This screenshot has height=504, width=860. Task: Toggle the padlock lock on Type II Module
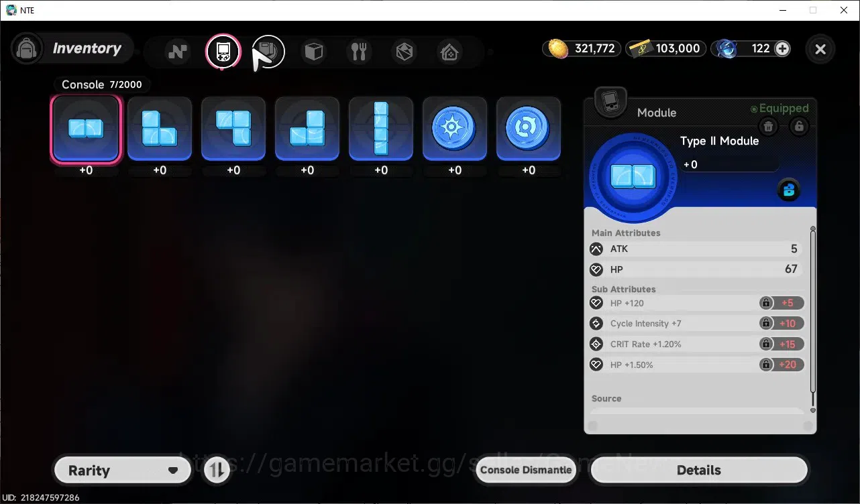798,126
